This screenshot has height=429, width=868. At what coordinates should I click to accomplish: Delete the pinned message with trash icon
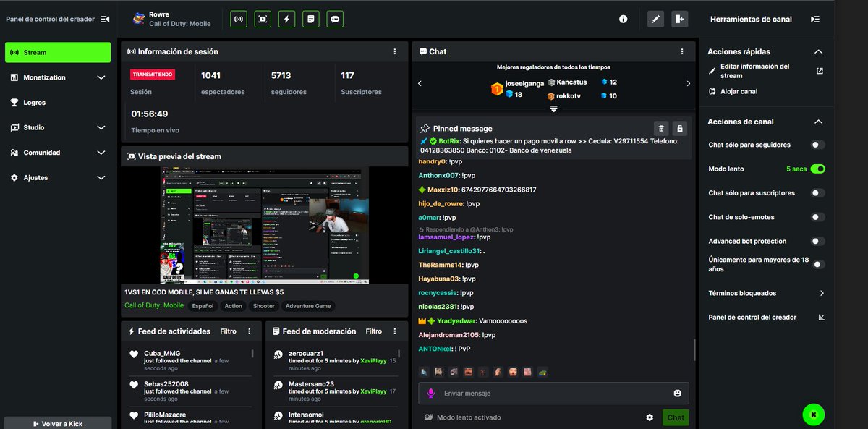(x=660, y=128)
